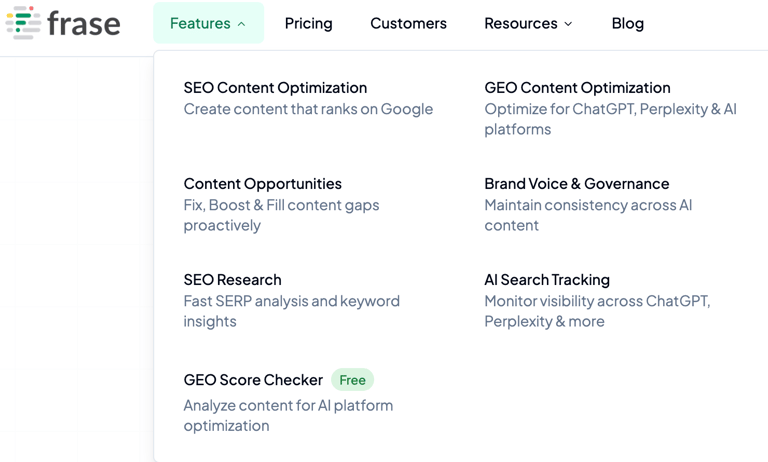Visit the Blog link
The image size is (768, 462).
click(627, 23)
